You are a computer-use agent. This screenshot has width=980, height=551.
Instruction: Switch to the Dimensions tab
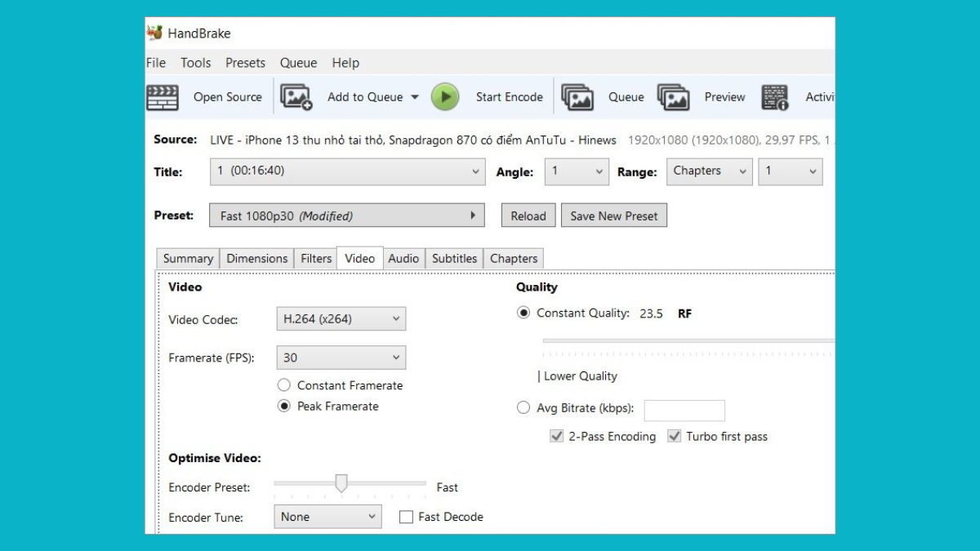point(257,259)
